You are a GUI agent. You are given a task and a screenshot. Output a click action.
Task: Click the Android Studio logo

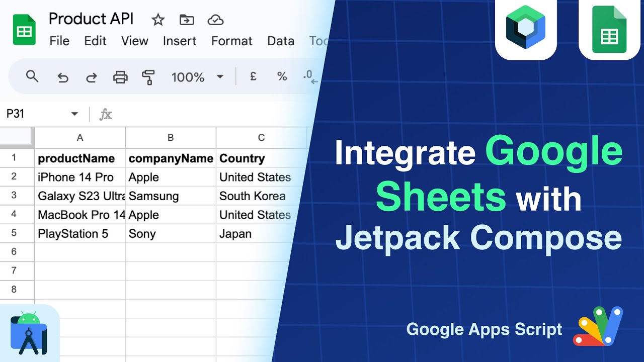pos(29,334)
